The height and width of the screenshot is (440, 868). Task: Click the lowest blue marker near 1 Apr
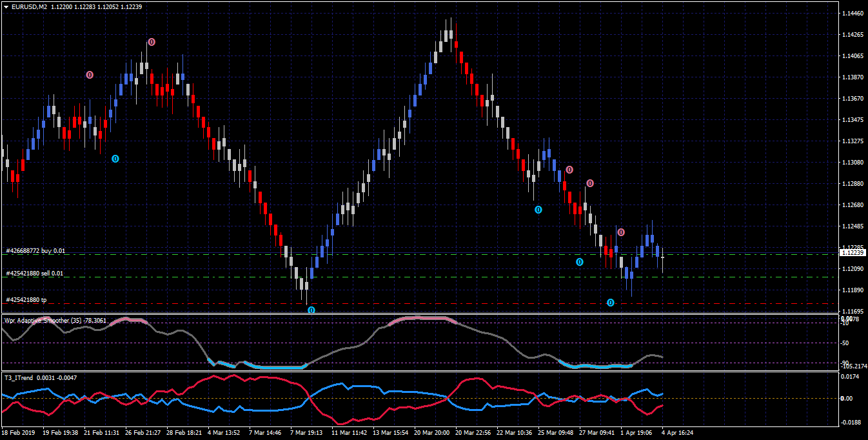pos(611,303)
